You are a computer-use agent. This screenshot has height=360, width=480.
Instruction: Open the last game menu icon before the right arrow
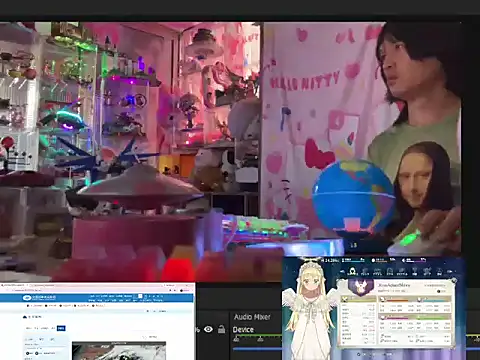coord(440,272)
